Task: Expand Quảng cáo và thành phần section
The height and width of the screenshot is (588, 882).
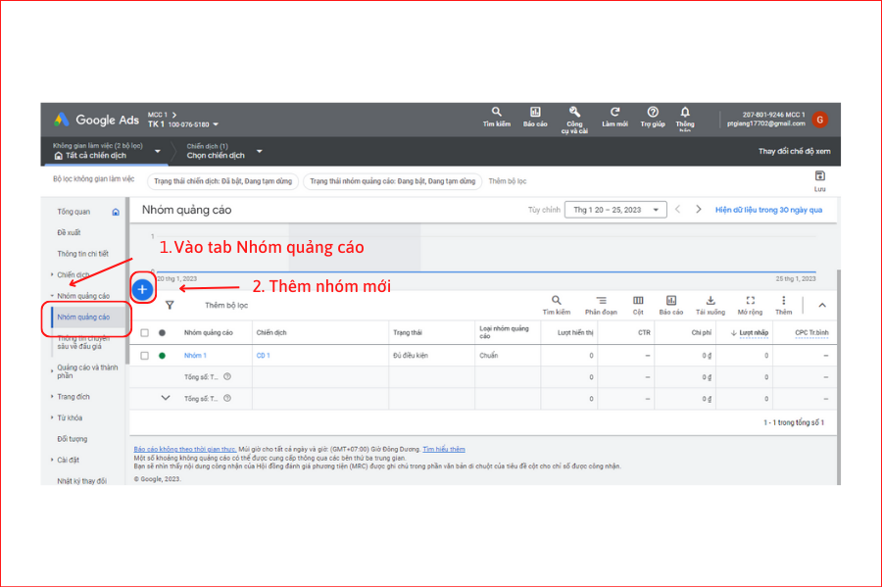Action: tap(52, 371)
